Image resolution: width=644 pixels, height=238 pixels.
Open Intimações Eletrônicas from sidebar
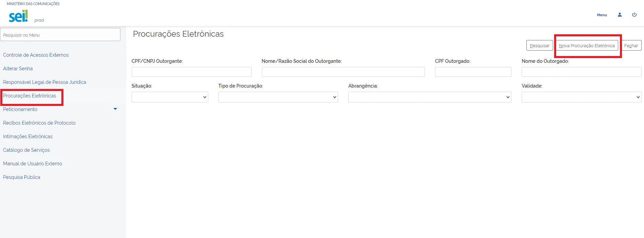pos(28,136)
